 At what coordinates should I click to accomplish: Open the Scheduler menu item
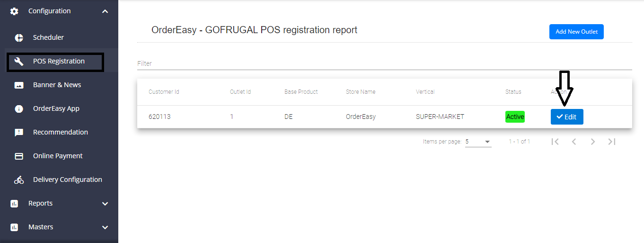[x=48, y=37]
